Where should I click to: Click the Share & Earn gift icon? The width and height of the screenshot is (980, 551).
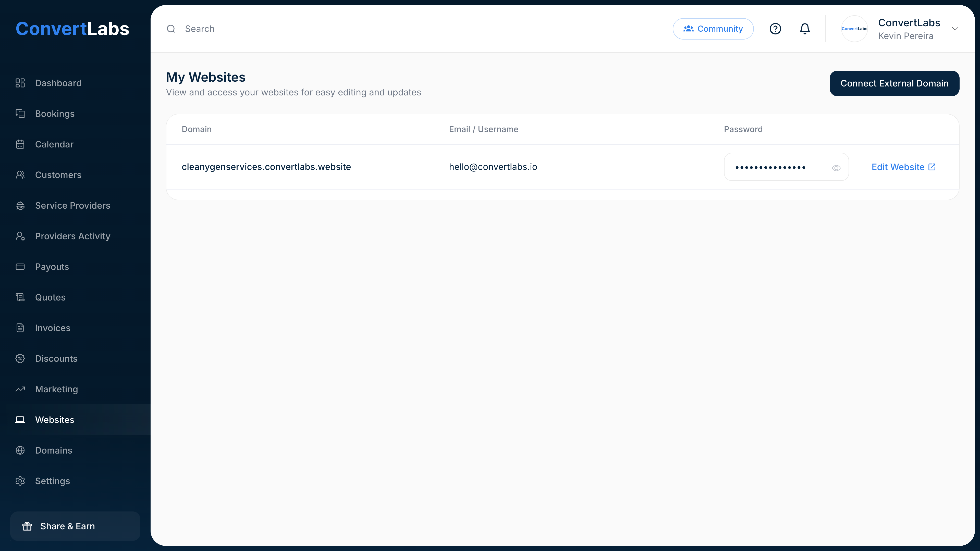[x=27, y=526]
